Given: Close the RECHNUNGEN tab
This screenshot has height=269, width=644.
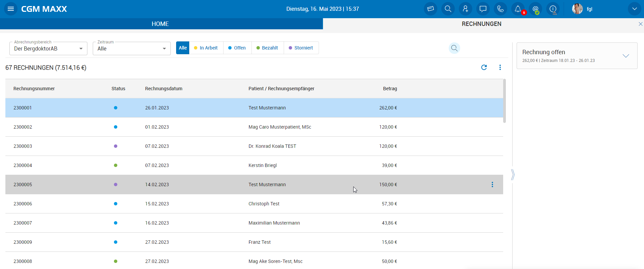Looking at the screenshot, I should pos(640,24).
